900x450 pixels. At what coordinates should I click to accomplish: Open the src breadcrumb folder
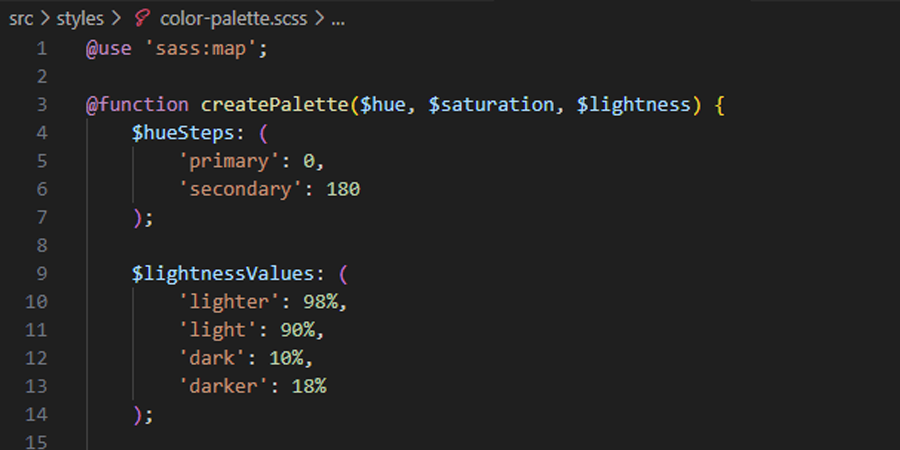[21, 19]
